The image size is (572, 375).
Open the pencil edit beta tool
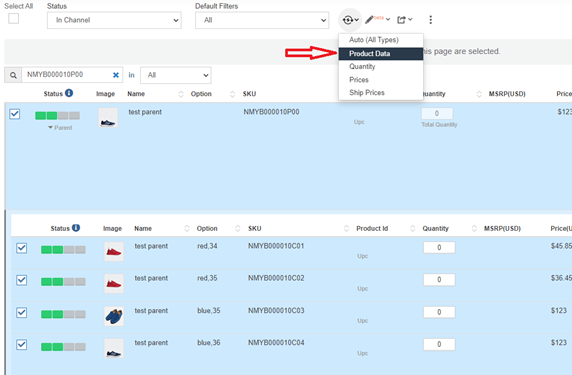click(x=378, y=20)
